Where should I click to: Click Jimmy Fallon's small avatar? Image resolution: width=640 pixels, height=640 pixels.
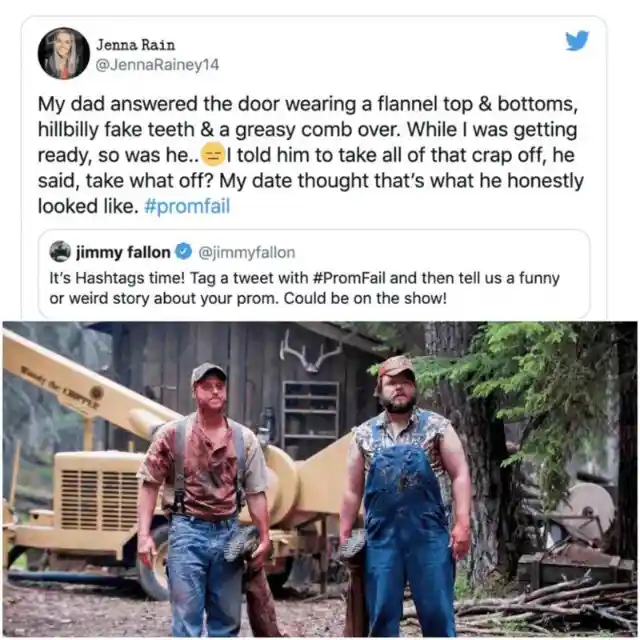[60, 252]
